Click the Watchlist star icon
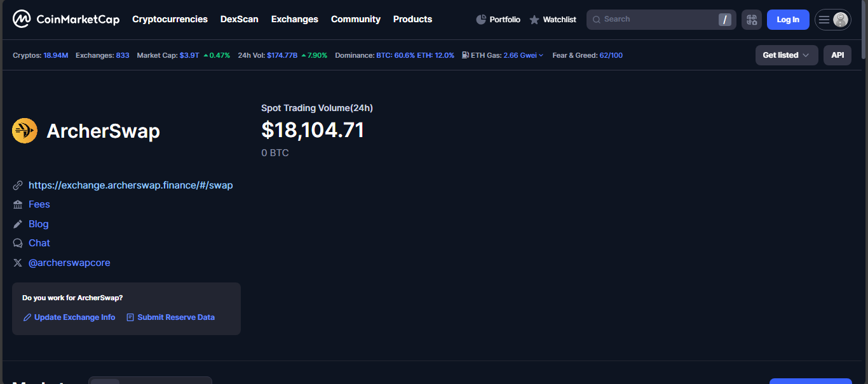 [534, 20]
